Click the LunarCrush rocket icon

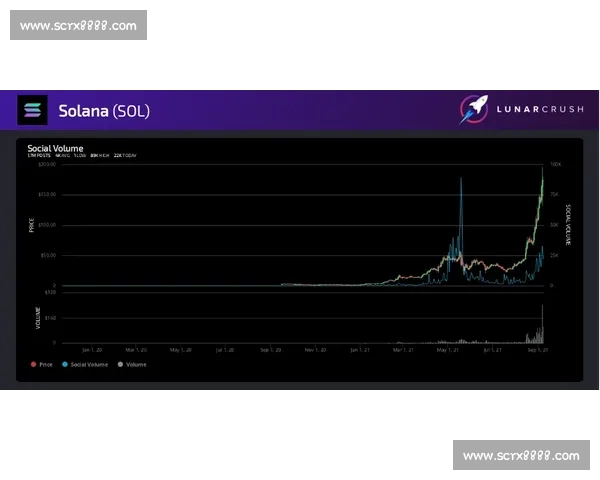474,110
